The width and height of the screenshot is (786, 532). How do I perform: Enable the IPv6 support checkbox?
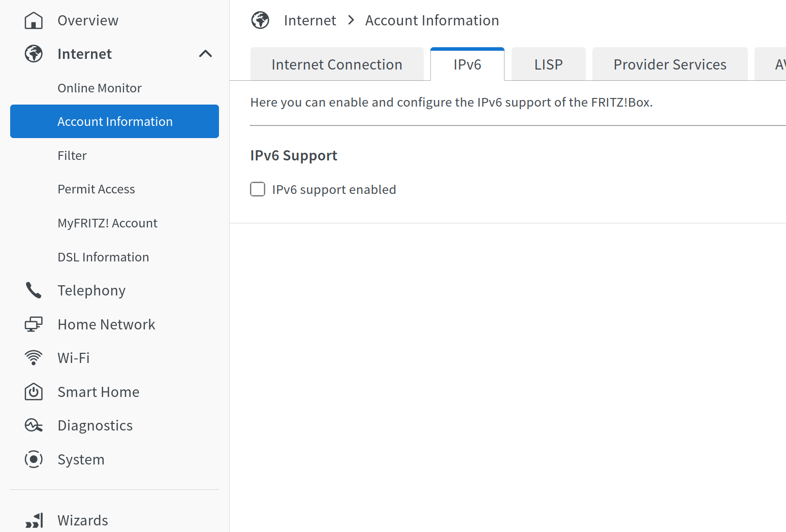(258, 189)
